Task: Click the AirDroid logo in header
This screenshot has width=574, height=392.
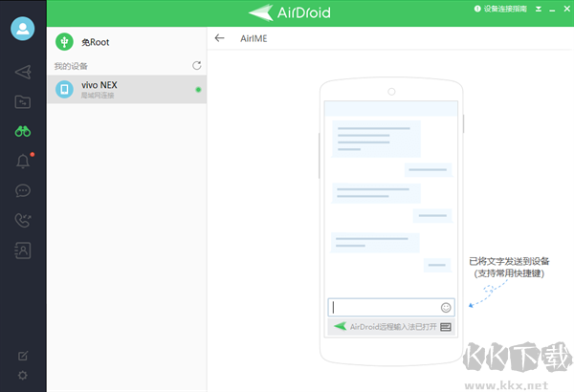Action: 290,12
